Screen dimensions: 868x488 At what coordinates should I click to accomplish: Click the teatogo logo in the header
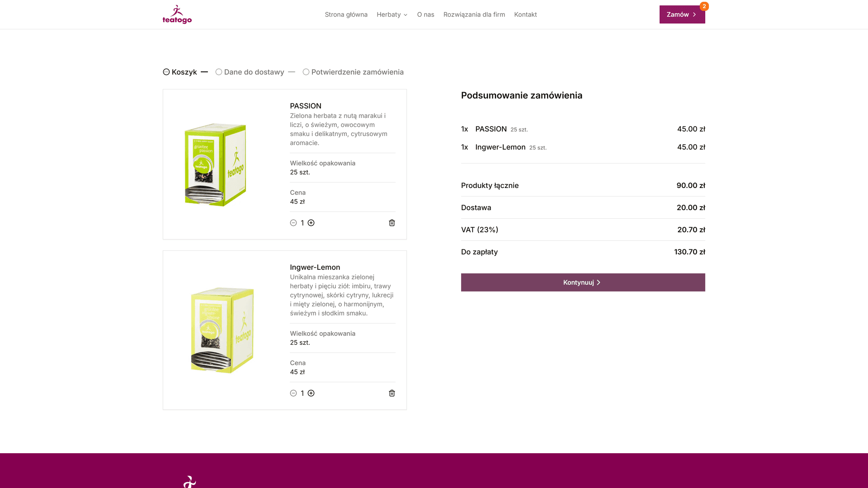click(177, 14)
